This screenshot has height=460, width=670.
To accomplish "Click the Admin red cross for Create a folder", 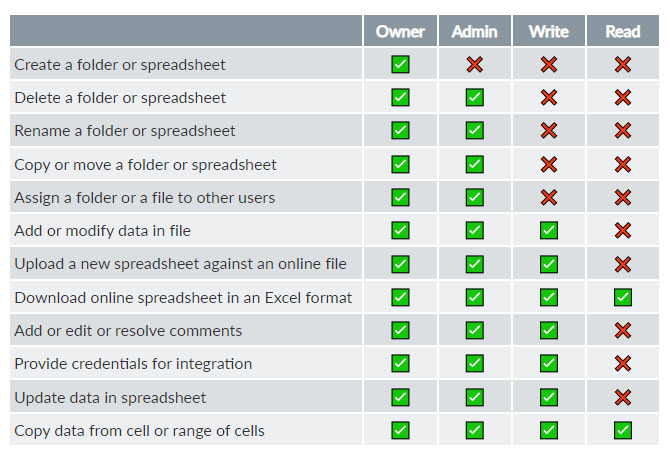I will (474, 64).
